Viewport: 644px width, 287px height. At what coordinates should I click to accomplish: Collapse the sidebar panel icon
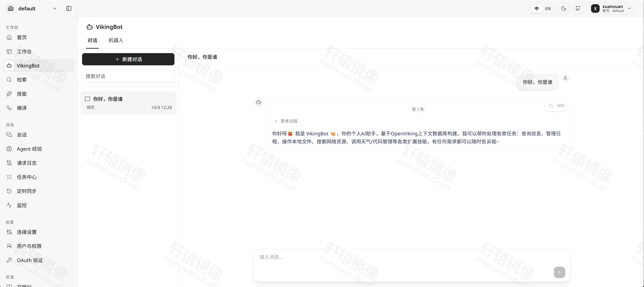tap(69, 8)
